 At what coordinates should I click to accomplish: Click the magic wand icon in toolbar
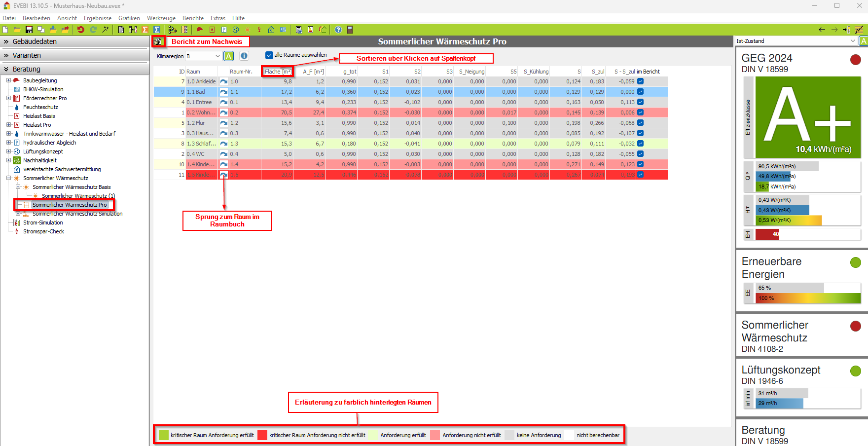point(106,30)
